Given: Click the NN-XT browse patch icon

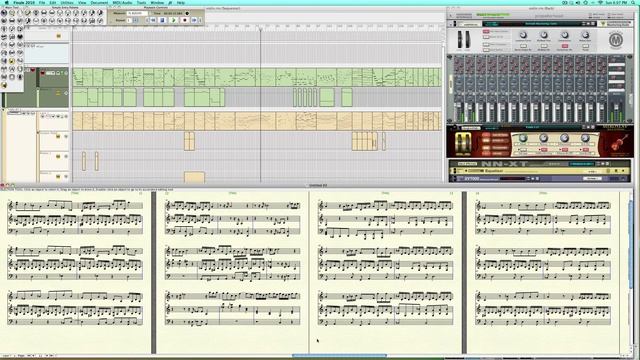Looking at the screenshot, I should 602,164.
